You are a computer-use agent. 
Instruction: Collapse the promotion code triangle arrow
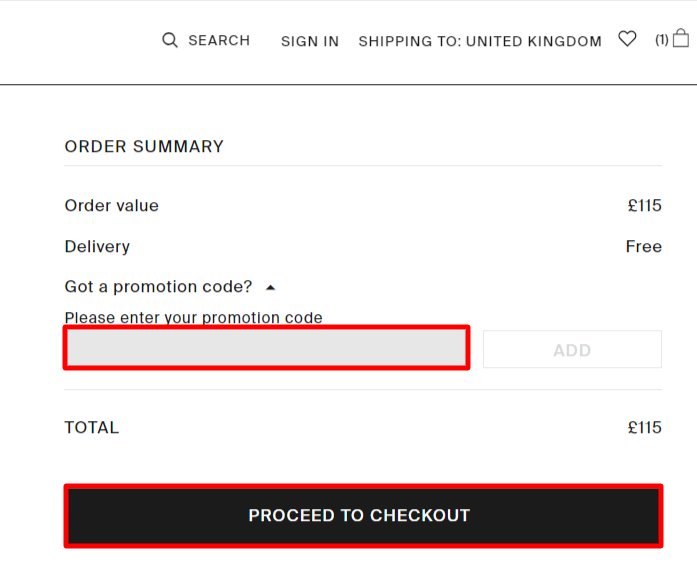pos(270,287)
